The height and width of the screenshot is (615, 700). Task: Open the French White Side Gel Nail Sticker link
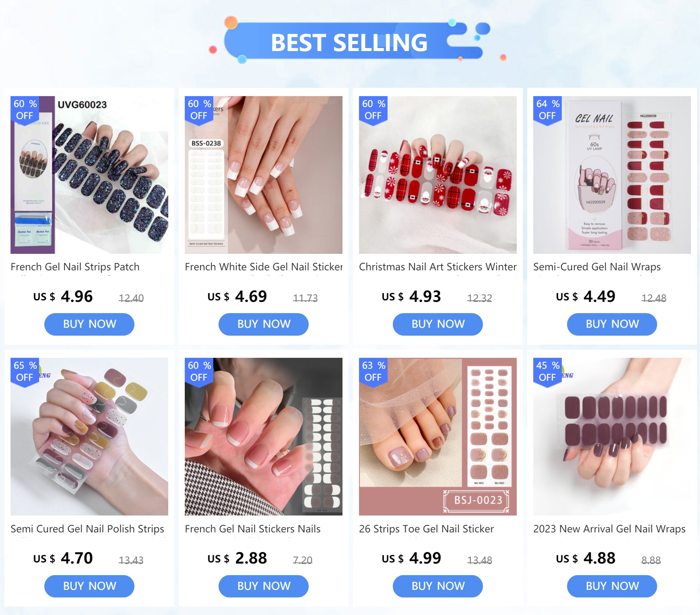264,267
